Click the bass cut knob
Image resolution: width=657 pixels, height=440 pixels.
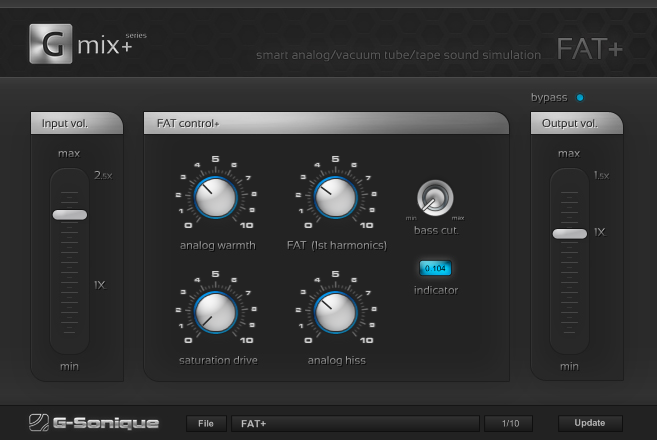[x=435, y=198]
